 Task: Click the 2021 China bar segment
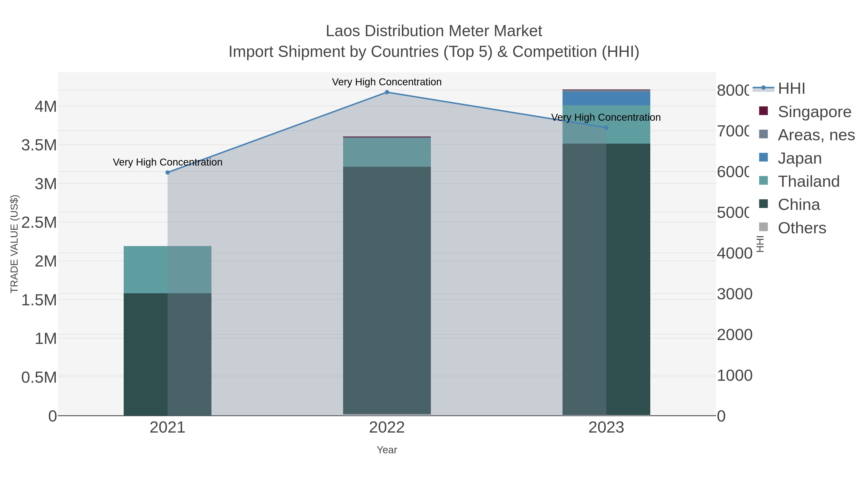coord(168,354)
